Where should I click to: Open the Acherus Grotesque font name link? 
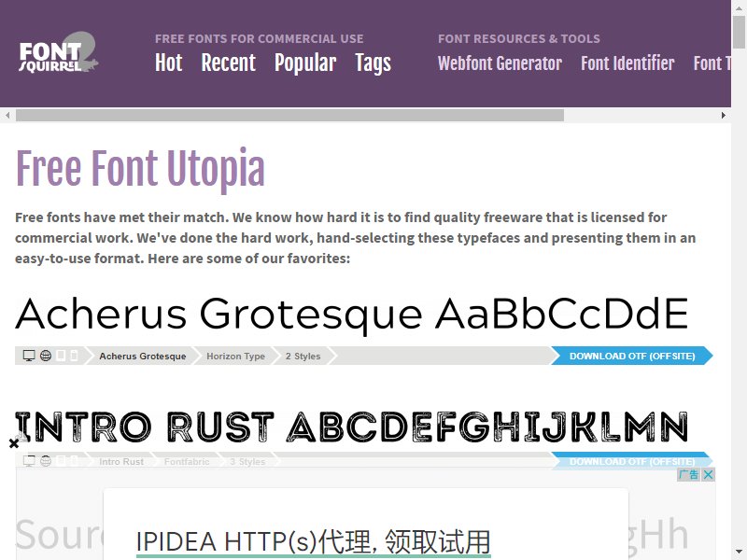pos(143,357)
